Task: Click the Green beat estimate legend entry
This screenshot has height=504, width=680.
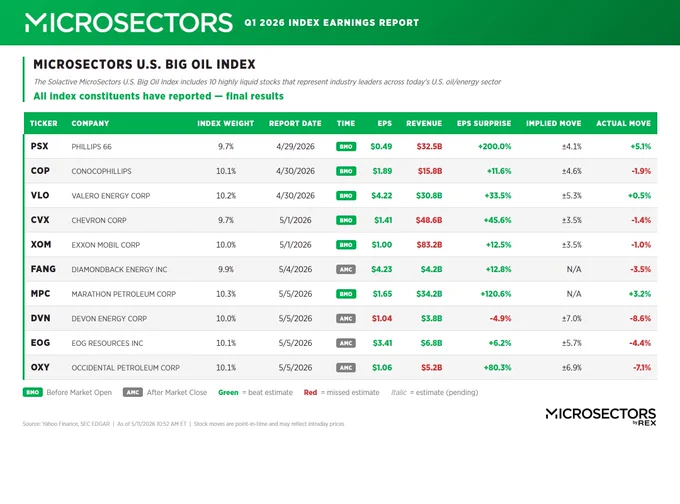Action: coord(255,393)
